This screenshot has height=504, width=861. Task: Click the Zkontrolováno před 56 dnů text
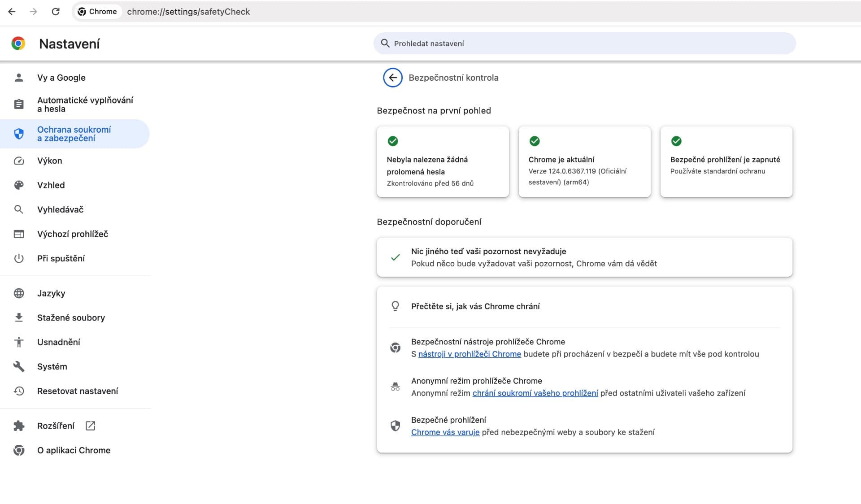click(x=430, y=183)
